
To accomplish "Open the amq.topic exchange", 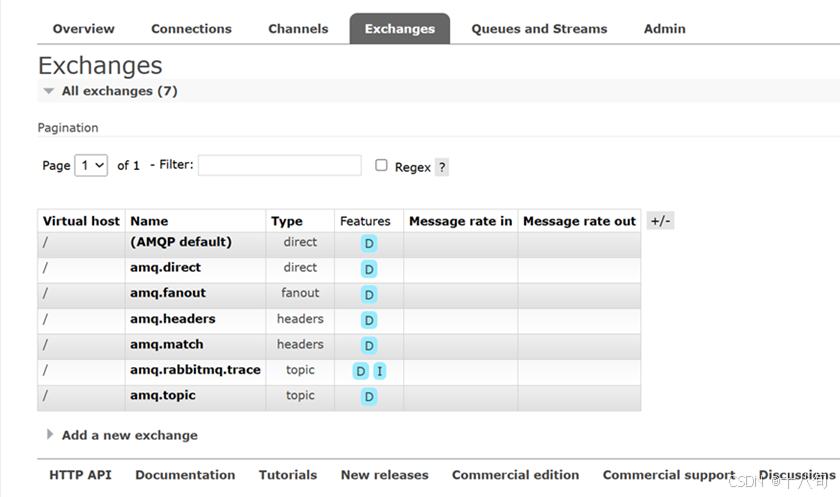I will tap(163, 395).
